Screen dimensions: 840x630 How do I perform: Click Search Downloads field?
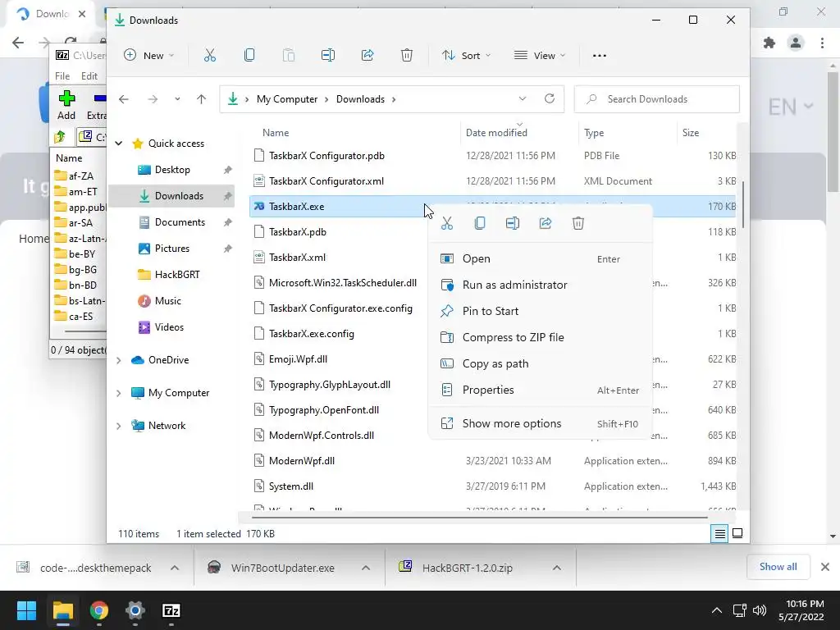pos(657,99)
